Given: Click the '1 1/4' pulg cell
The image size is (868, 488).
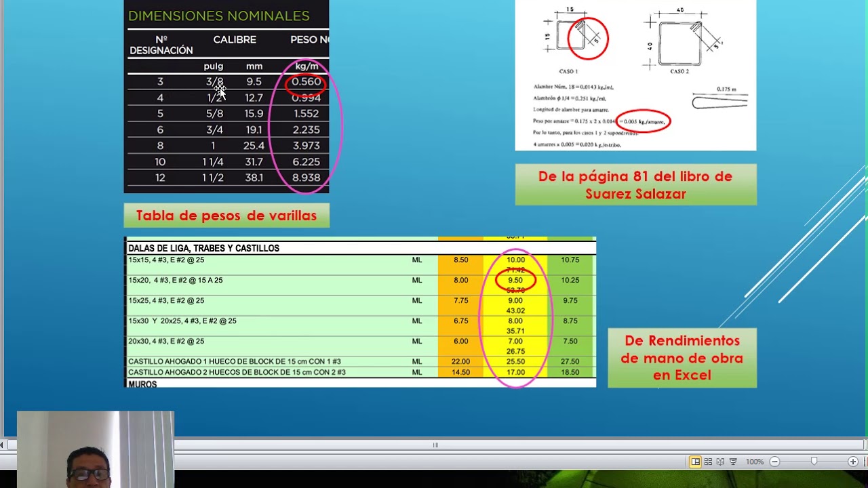Looking at the screenshot, I should [213, 161].
